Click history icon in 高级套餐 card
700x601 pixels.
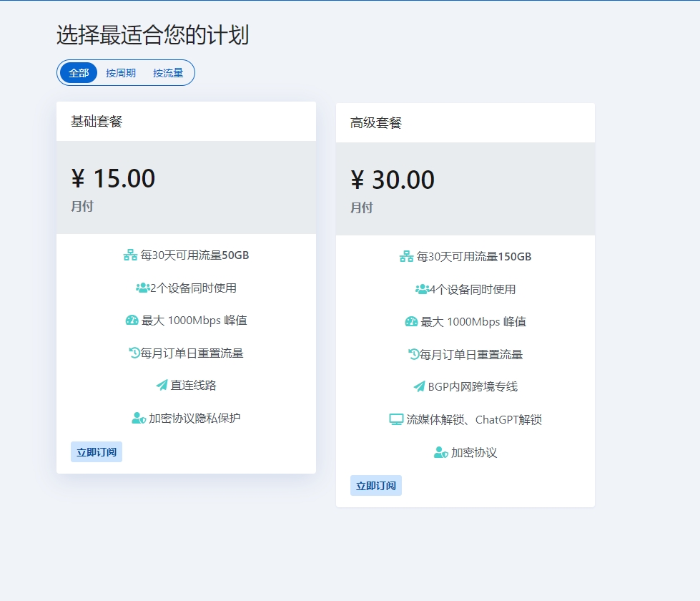click(413, 354)
